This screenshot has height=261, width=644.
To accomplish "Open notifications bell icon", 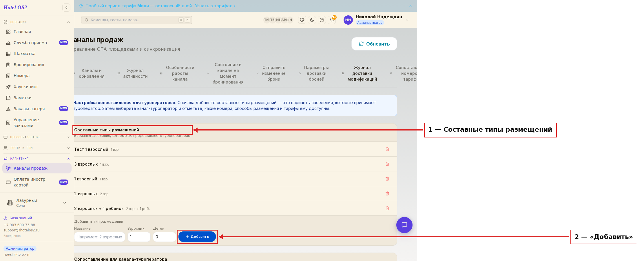I will click(332, 20).
